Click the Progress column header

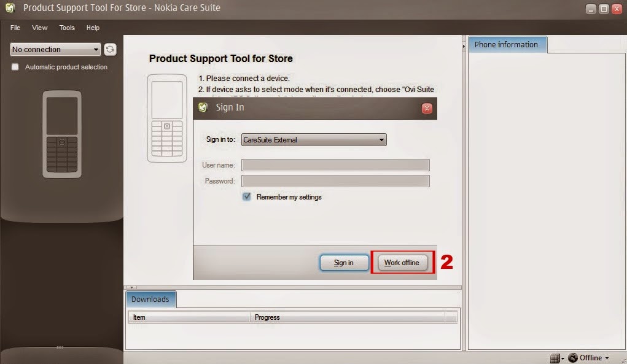click(347, 317)
